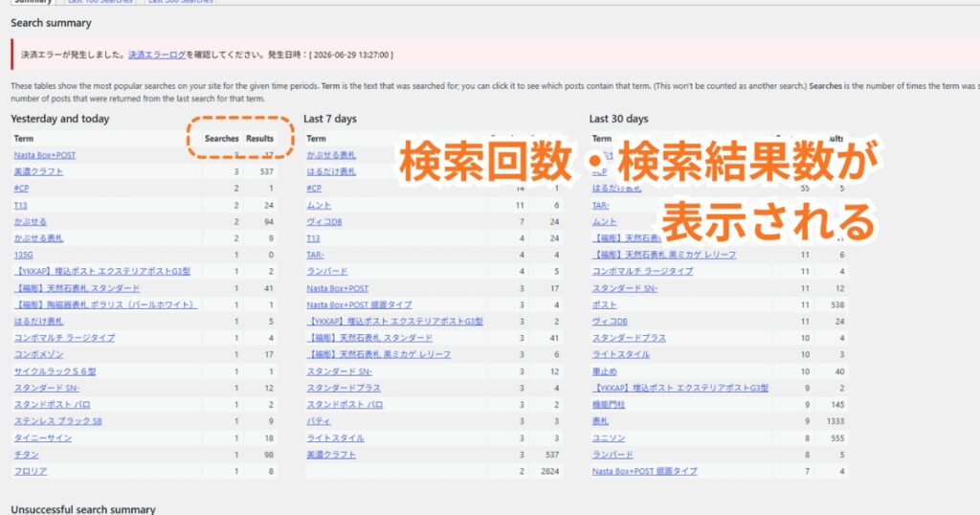The image size is (980, 515).
Task: Click Nasta Box+POST 据置タイプ in Last 7 days
Action: point(360,304)
